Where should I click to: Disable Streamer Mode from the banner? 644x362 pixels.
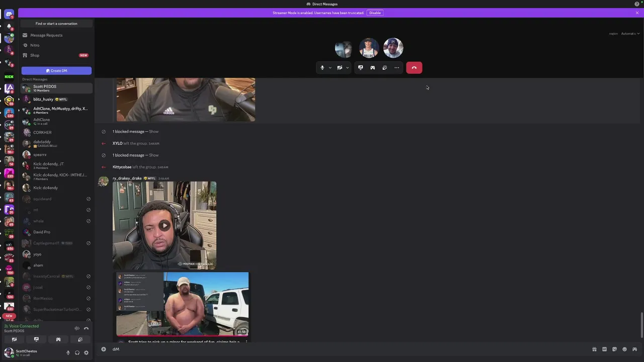[x=375, y=13]
